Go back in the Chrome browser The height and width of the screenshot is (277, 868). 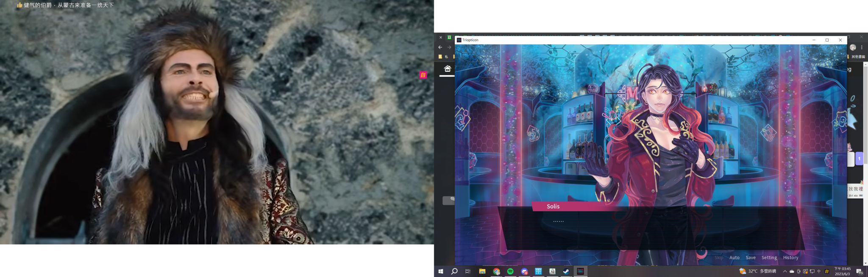[440, 48]
